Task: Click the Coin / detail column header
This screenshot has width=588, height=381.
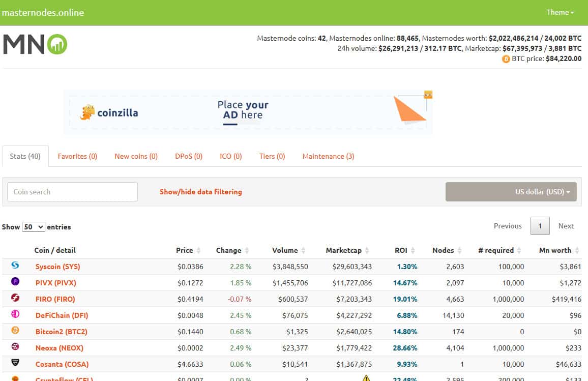Action: click(55, 250)
